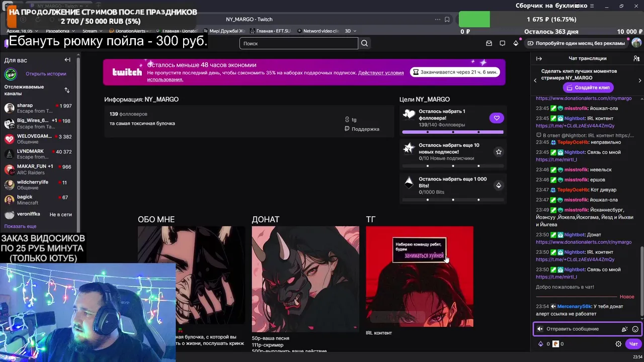
Task: Collapse the 'Для вас' sidebar arrow
Action: click(67, 60)
